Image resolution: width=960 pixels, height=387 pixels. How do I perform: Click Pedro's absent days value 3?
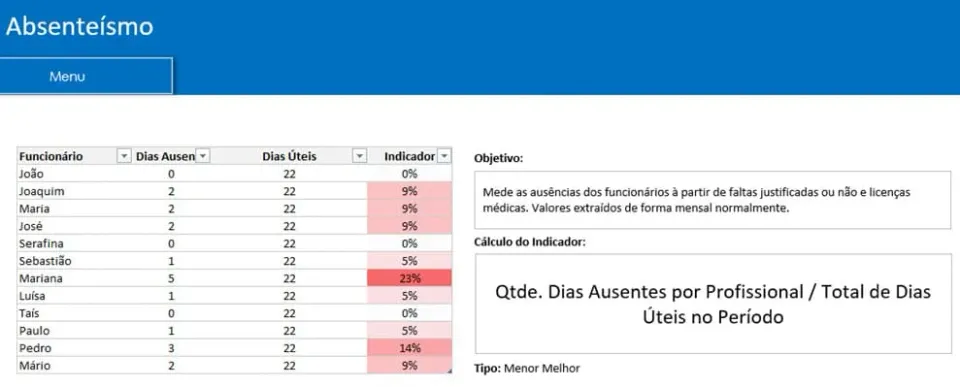pyautogui.click(x=171, y=348)
